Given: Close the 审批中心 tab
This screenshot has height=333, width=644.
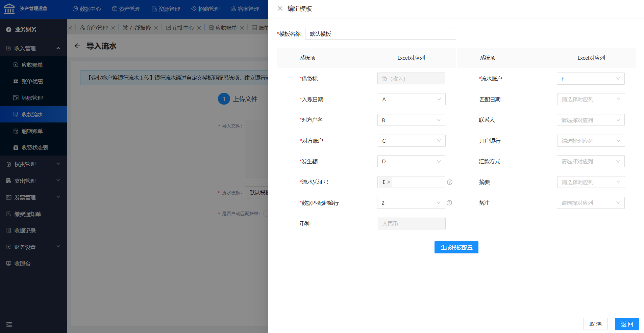Looking at the screenshot, I should pyautogui.click(x=199, y=28).
